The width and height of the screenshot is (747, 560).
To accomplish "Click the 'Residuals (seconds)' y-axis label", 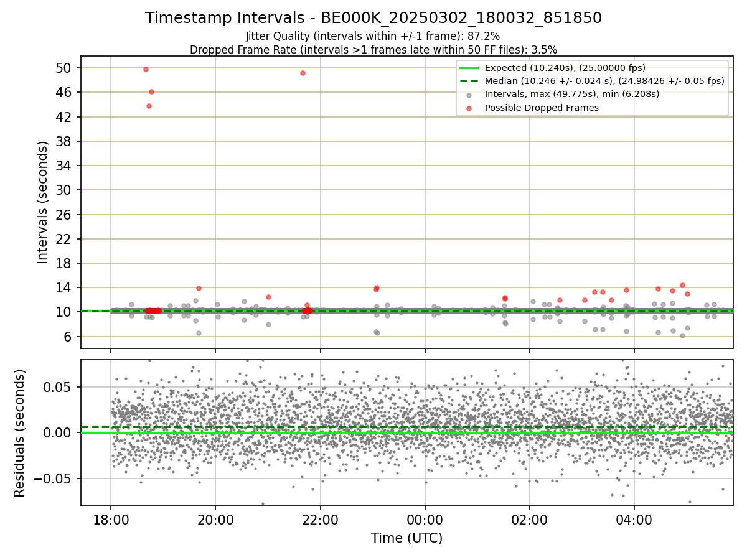I will pos(20,433).
